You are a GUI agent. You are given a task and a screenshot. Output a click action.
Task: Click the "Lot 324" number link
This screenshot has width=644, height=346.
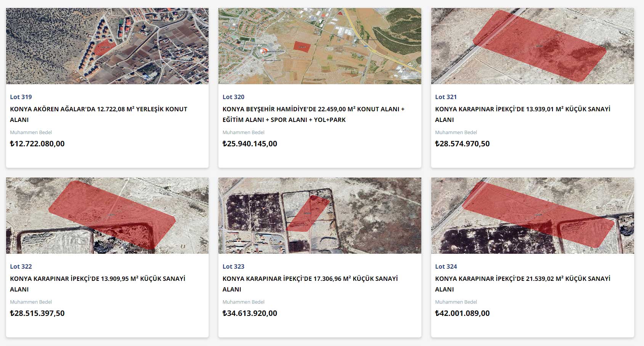(x=446, y=266)
